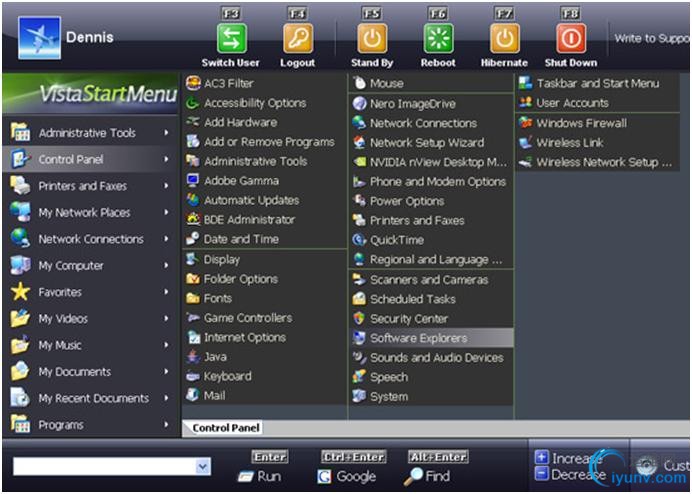Open Power Options
692x494 pixels.
coord(432,201)
